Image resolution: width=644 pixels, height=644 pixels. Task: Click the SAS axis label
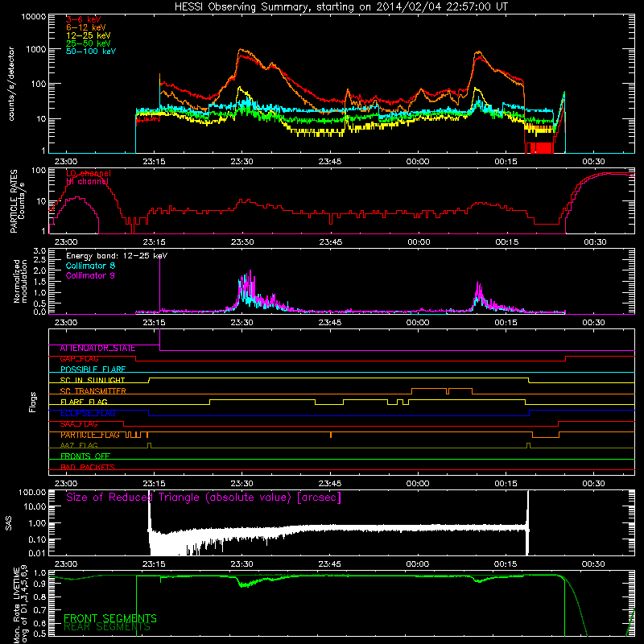pos(9,523)
